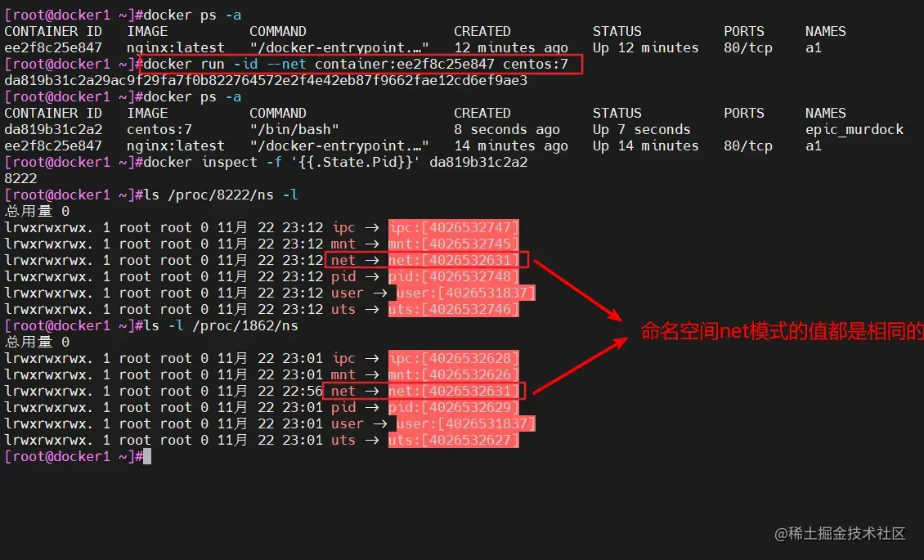Screen dimensions: 924x560
Task: Select container name epic_murdock
Action: tap(854, 129)
